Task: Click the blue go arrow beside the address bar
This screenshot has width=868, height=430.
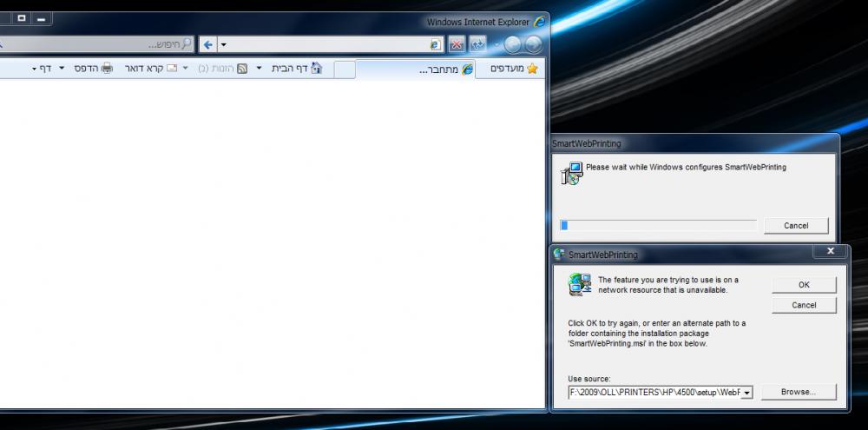Action: 208,45
